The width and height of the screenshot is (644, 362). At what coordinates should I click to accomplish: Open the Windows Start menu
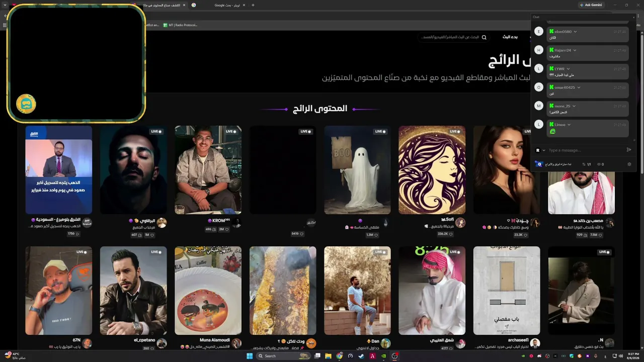[x=249, y=356]
